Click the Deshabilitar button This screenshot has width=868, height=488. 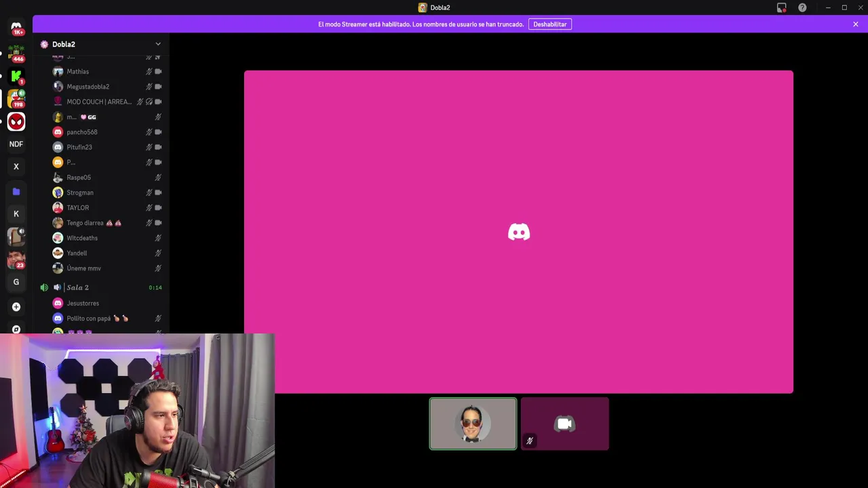[550, 24]
